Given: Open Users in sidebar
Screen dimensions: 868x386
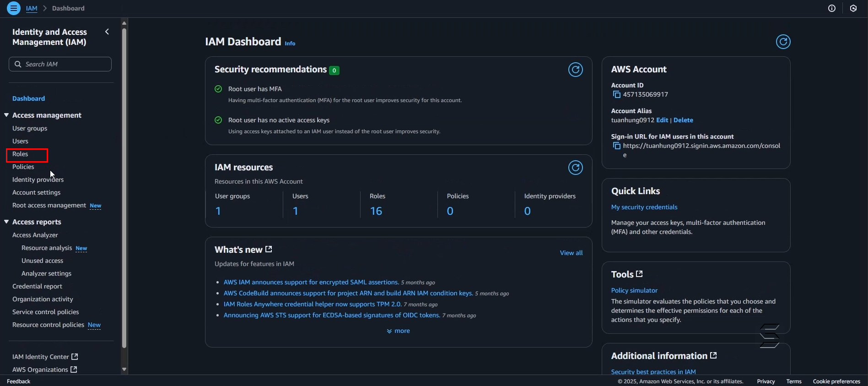Looking at the screenshot, I should coord(20,141).
